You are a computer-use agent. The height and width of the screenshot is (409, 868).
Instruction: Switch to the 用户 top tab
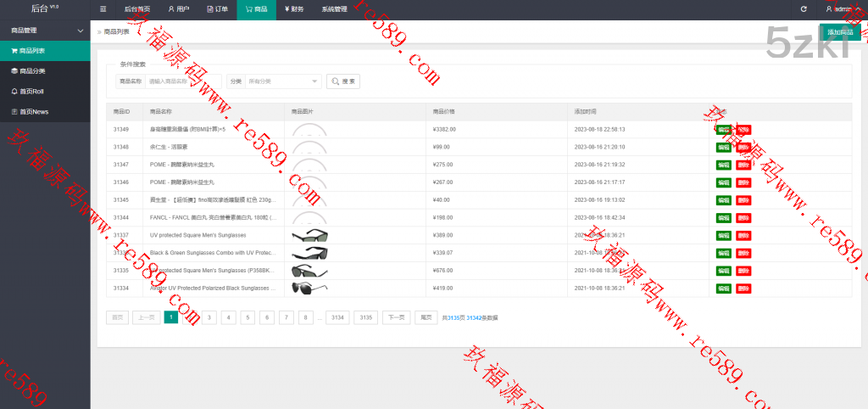pos(178,9)
